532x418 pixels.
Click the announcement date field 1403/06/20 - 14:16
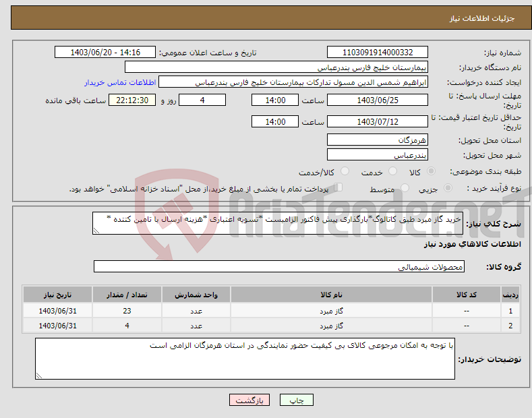tap(105, 53)
